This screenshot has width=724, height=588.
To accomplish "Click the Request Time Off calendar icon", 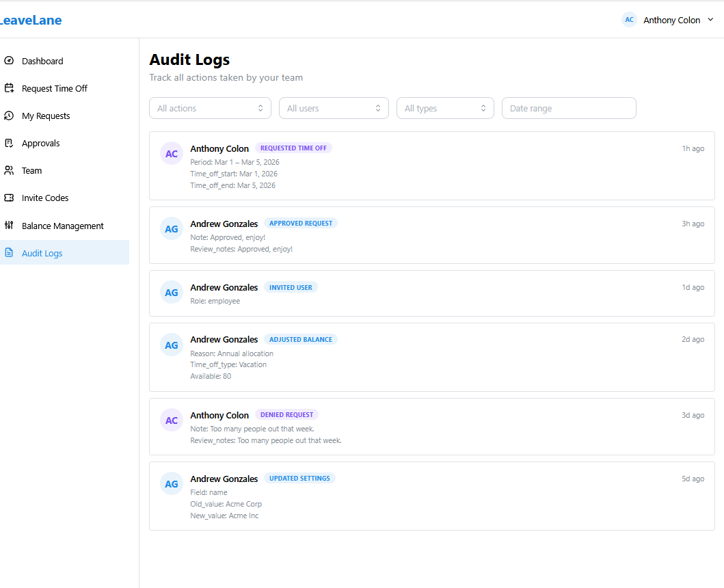I will pos(9,88).
